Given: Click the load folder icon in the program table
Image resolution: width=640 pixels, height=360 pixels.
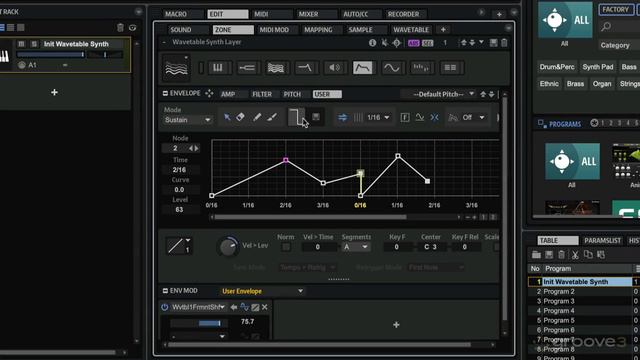Looking at the screenshot, I should [x=536, y=255].
